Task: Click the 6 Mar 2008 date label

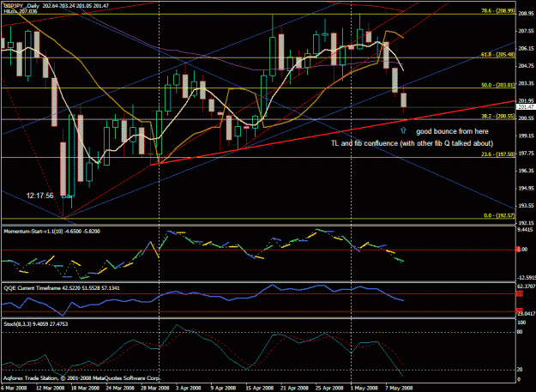Action: [14, 389]
